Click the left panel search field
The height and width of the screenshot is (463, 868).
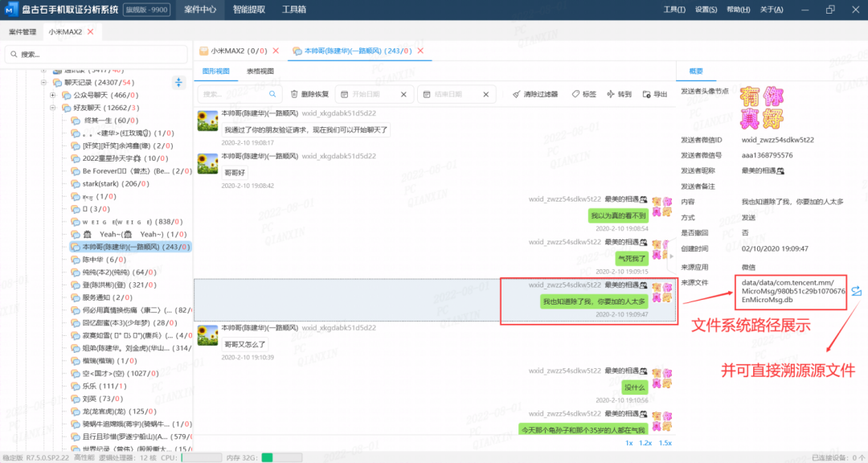[96, 55]
